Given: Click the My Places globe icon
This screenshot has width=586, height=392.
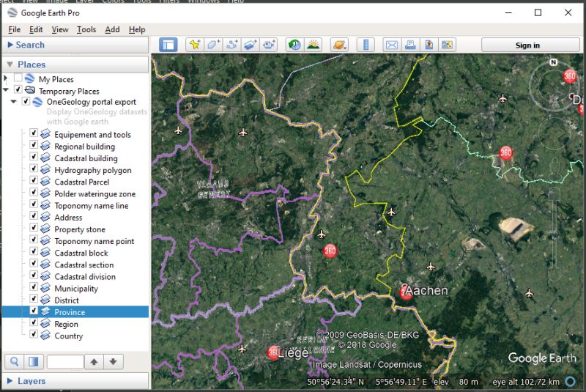Looking at the screenshot, I should click(29, 78).
